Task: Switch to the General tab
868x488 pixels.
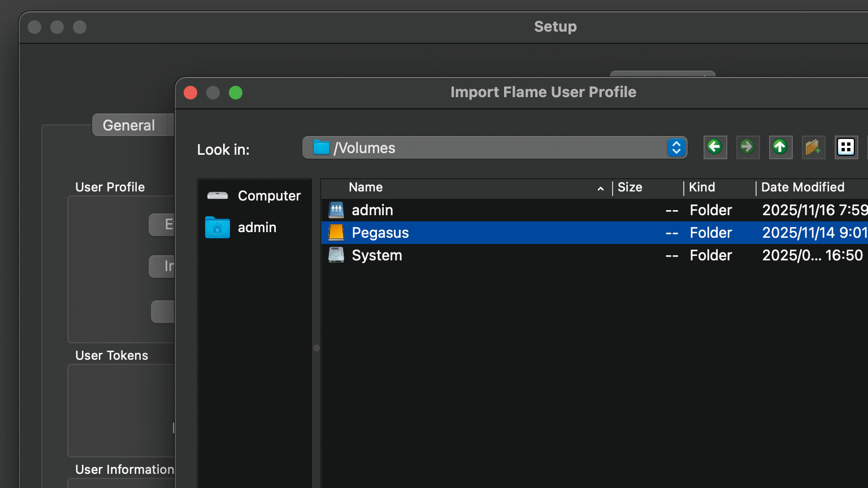Action: tap(129, 125)
